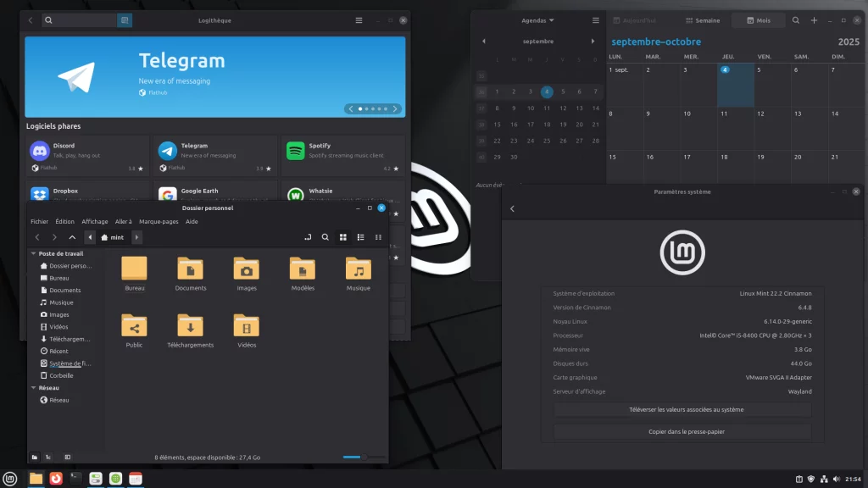Go up to the parent folder

click(x=72, y=237)
